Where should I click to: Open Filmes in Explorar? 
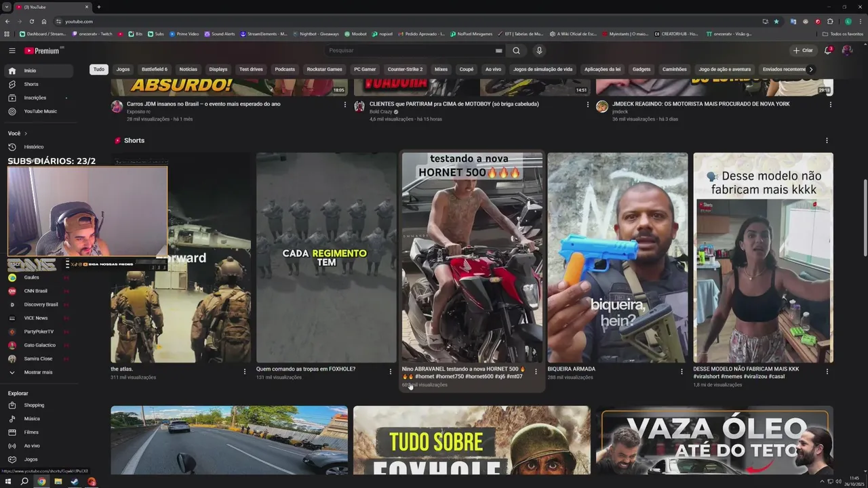[x=37, y=432]
